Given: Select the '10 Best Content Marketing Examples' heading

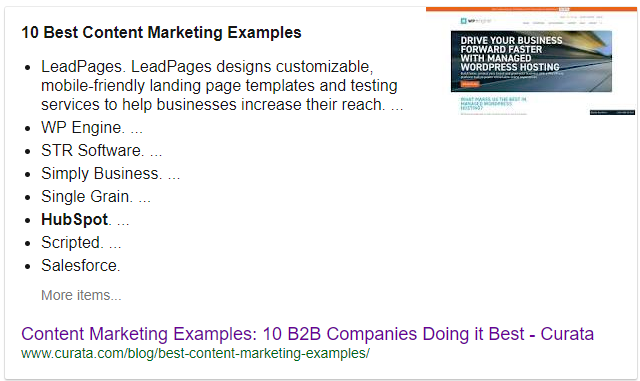Looking at the screenshot, I should coord(161,32).
